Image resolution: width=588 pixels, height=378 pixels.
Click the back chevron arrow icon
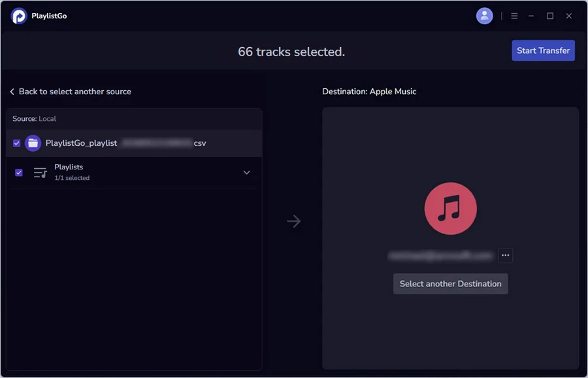click(x=12, y=92)
